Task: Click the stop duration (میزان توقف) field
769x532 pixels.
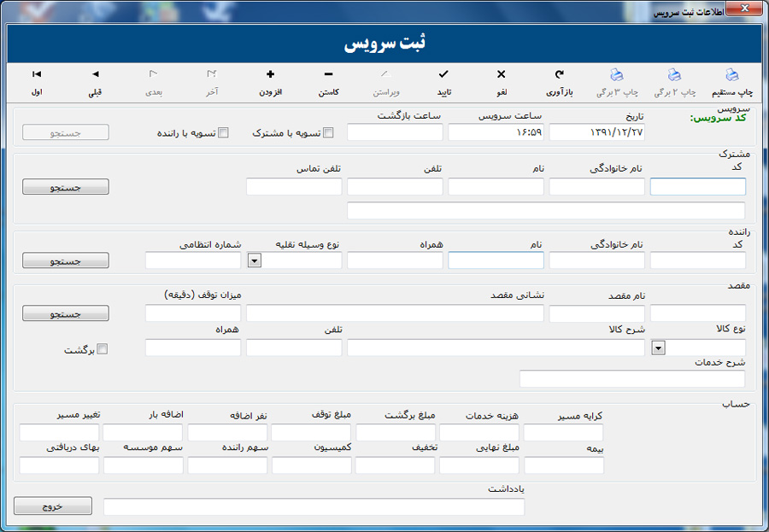Action: point(193,313)
